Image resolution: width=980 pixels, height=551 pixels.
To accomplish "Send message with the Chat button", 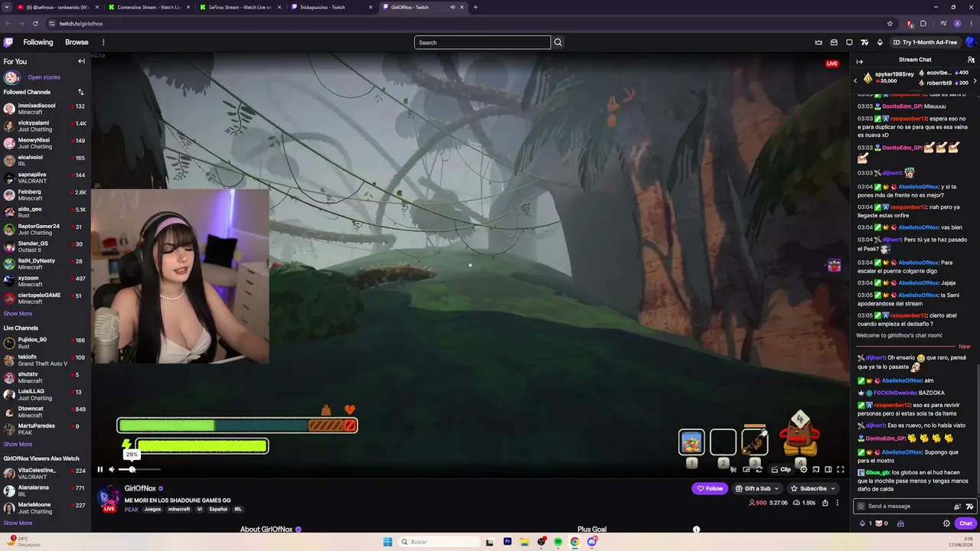I will [x=965, y=523].
